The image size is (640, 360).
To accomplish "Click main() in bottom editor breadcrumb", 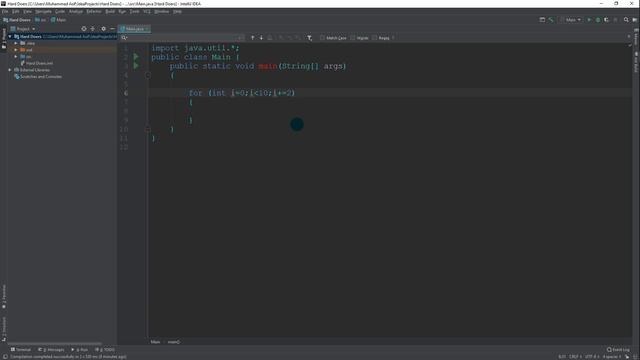I will click(x=173, y=342).
